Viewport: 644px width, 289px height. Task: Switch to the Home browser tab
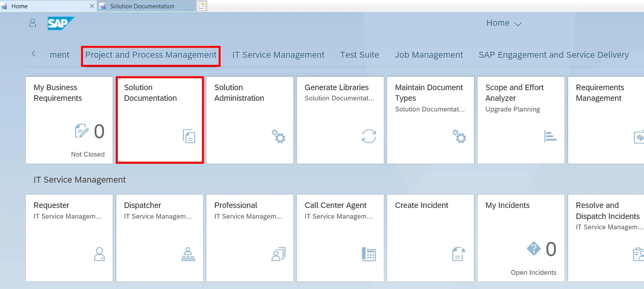(x=48, y=6)
